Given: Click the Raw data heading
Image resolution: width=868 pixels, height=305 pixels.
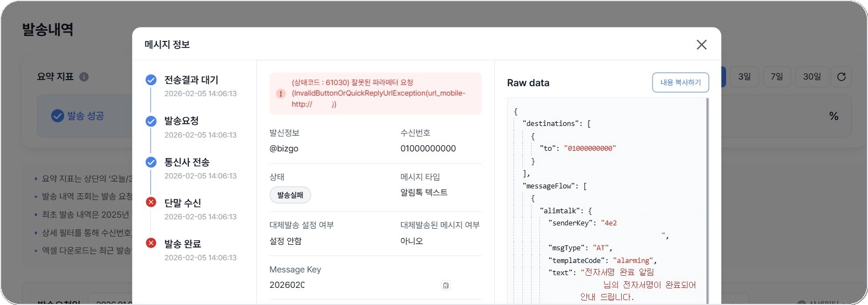Looking at the screenshot, I should click(528, 83).
